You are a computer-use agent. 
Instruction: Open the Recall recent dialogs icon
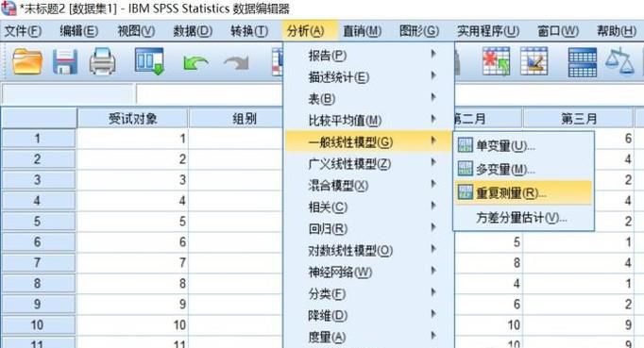(149, 61)
